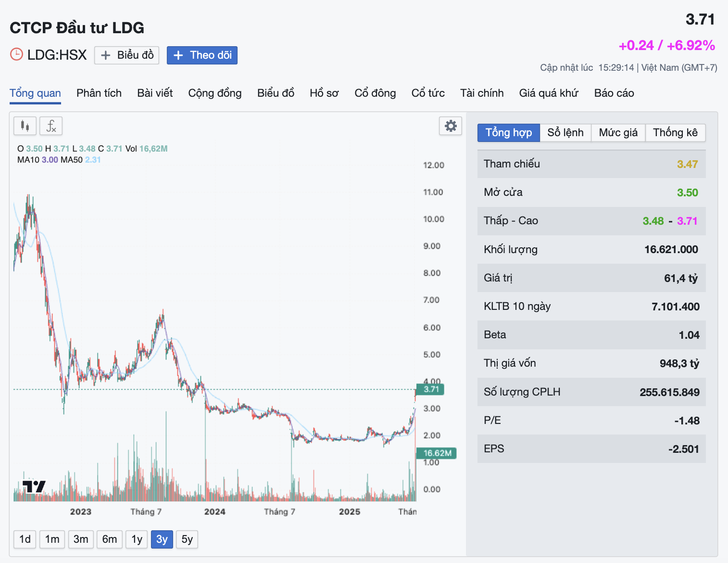Switch to the Mức giá panel tab

click(618, 133)
